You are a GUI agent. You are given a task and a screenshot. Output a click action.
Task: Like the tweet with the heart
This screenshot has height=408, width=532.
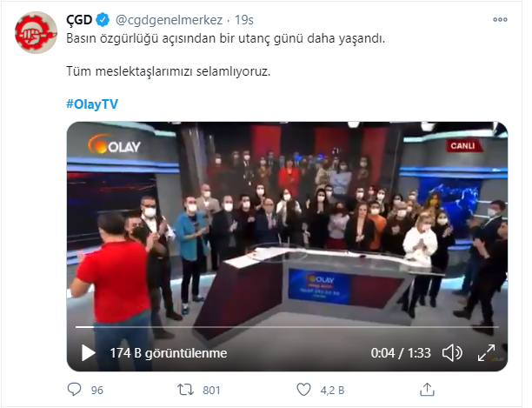[x=303, y=390]
